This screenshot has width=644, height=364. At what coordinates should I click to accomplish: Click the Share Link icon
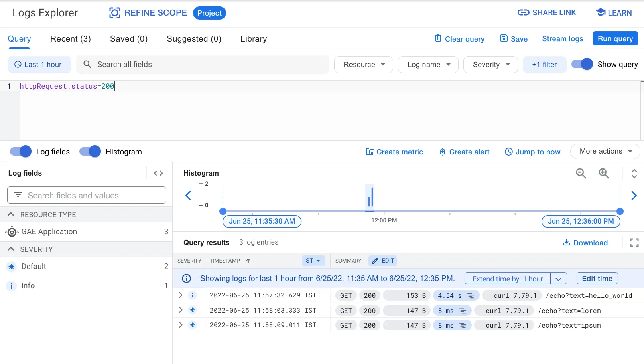524,12
